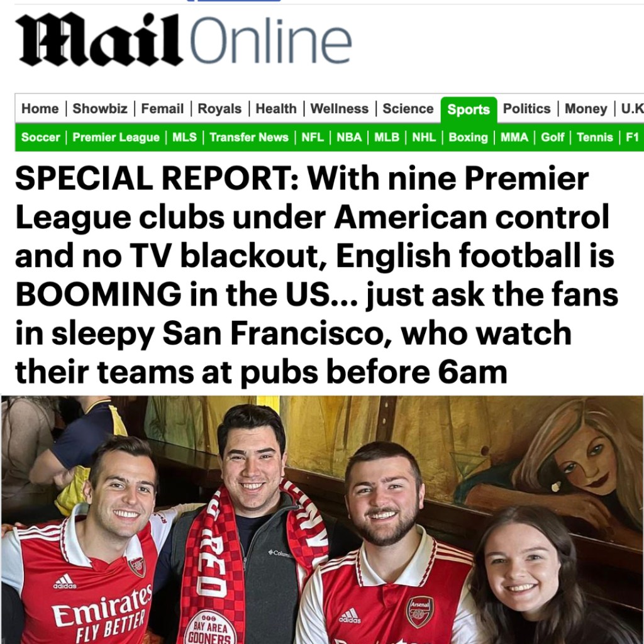644x644 pixels.
Task: Go to the Money section
Action: (586, 109)
